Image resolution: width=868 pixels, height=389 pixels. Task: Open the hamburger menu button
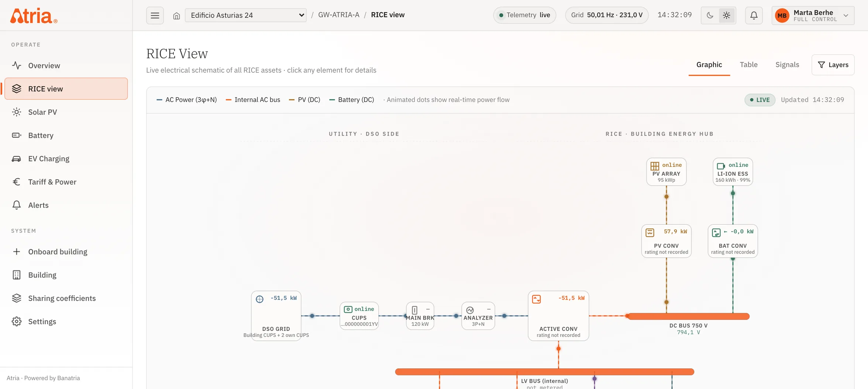coord(155,16)
